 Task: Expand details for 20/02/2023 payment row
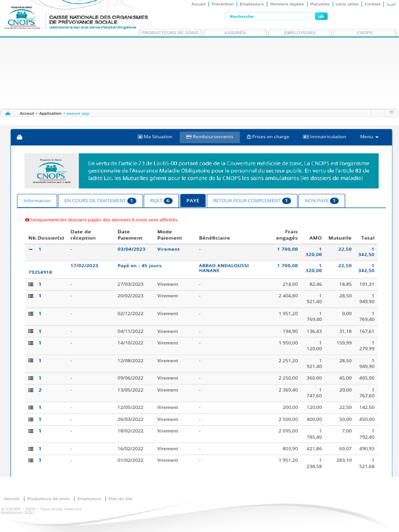tap(31, 296)
